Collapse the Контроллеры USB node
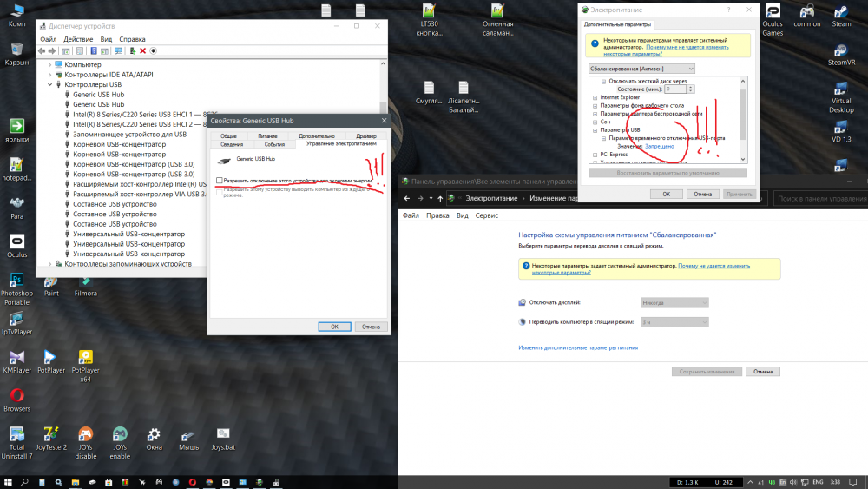 (x=49, y=85)
